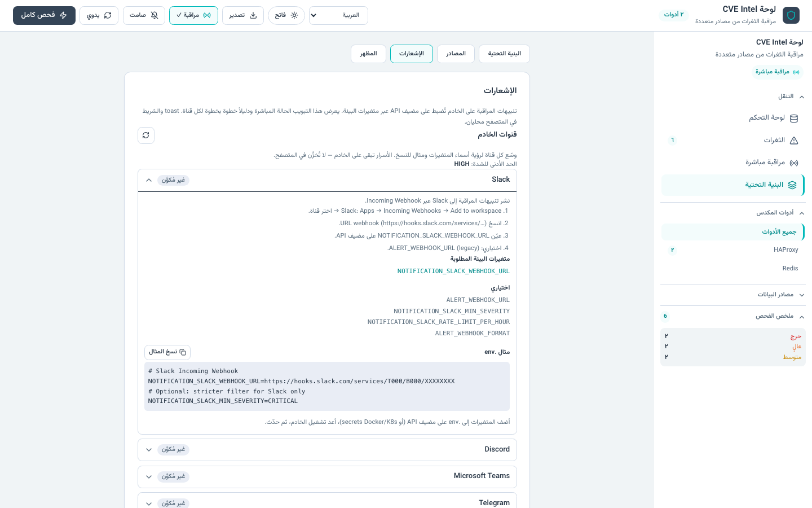Click the قنوات الخادم heading
The image size is (812, 508).
(497, 134)
